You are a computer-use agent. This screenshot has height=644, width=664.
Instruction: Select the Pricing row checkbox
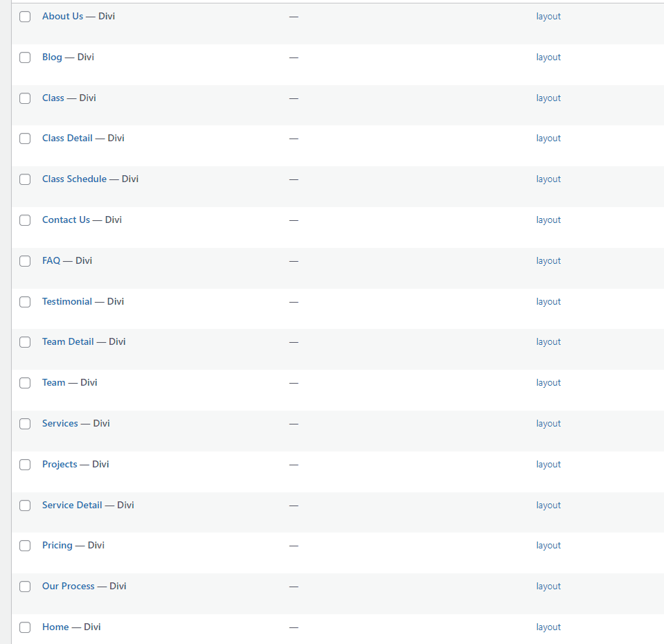click(x=25, y=546)
